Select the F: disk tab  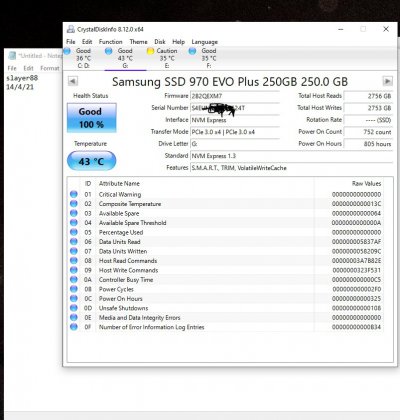209,58
